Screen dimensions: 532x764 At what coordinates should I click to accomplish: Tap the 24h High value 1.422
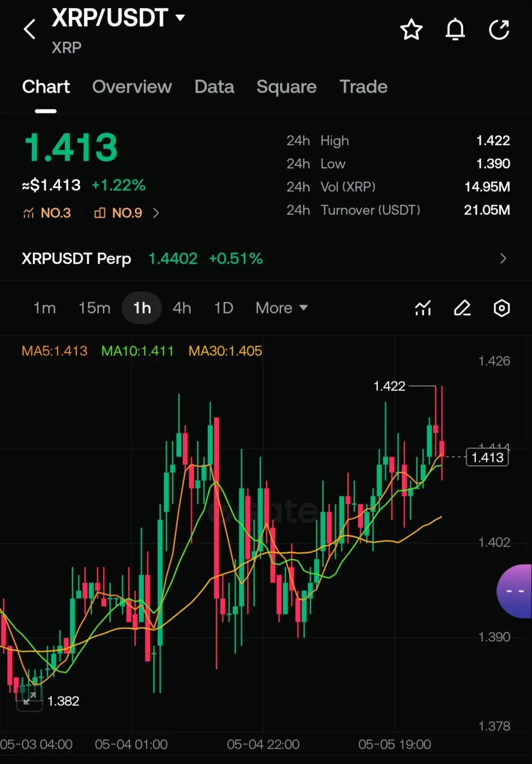point(493,140)
